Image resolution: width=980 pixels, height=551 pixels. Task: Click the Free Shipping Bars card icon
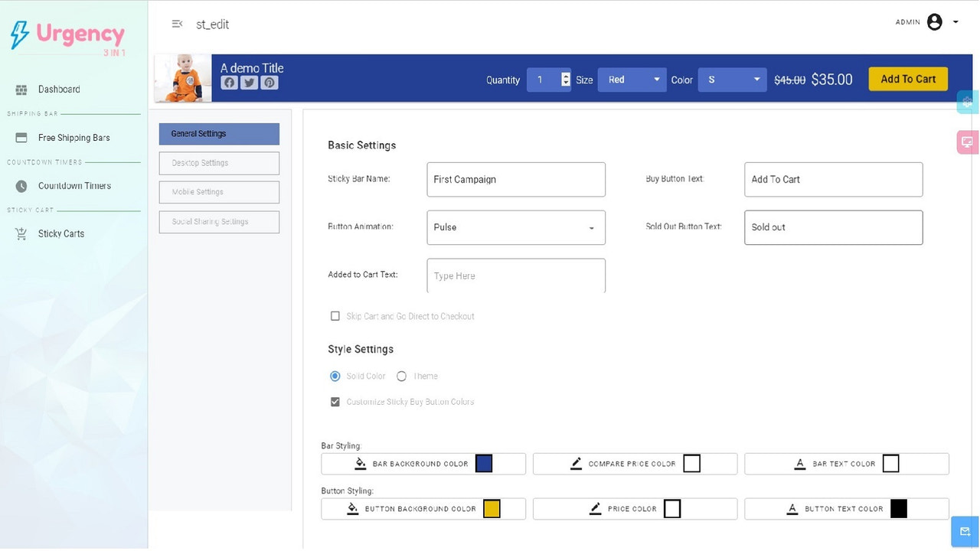[x=21, y=138]
